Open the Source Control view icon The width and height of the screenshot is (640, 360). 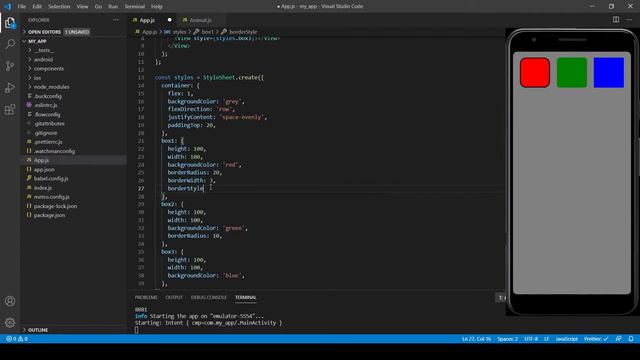coord(10,66)
